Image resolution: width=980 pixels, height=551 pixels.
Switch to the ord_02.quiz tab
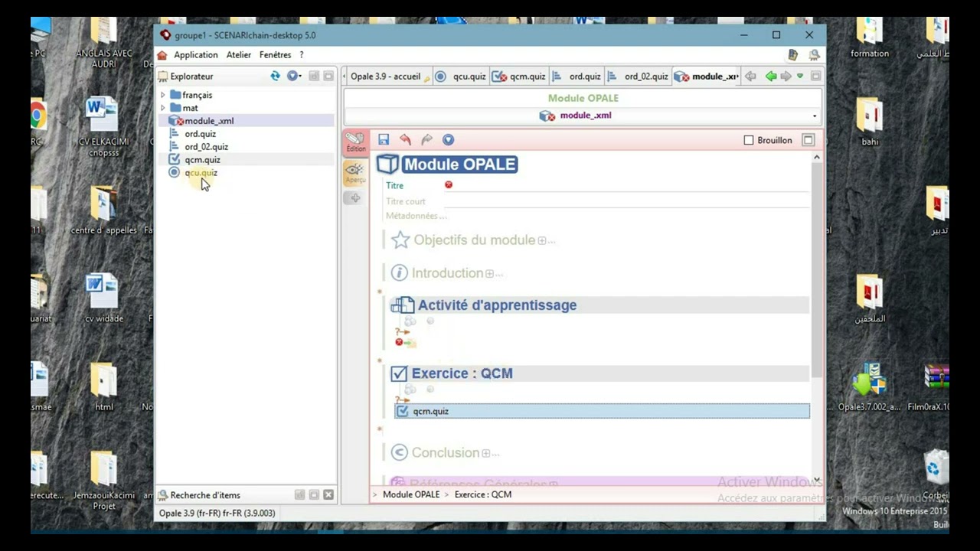point(639,77)
